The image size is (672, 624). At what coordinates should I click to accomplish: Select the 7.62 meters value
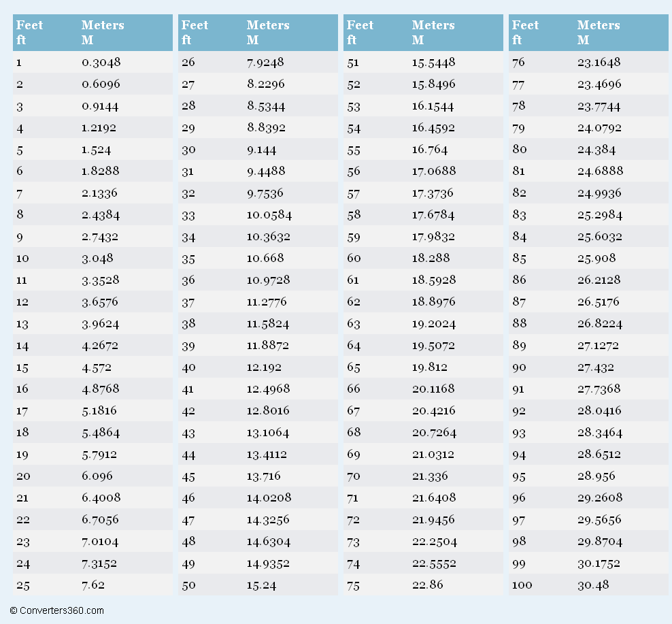click(93, 585)
